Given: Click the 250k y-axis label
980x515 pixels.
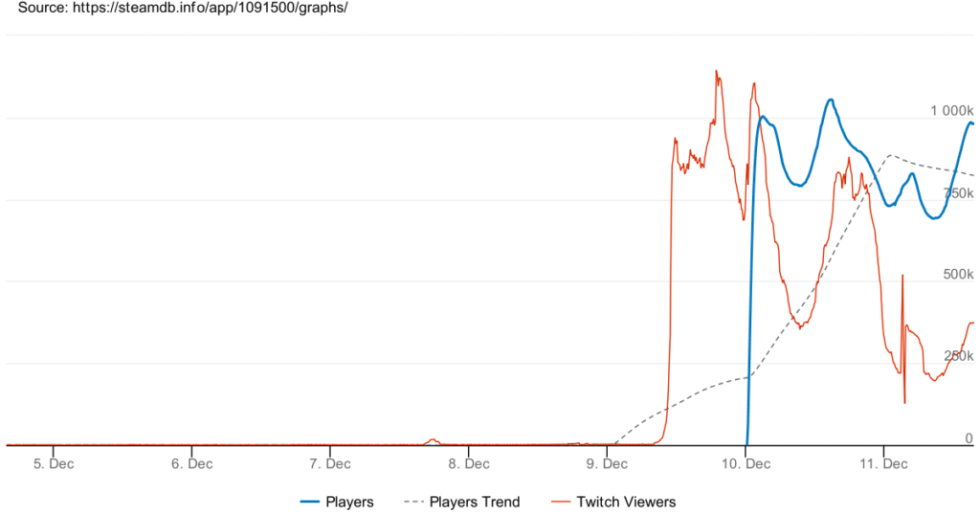Looking at the screenshot, I should pyautogui.click(x=958, y=356).
